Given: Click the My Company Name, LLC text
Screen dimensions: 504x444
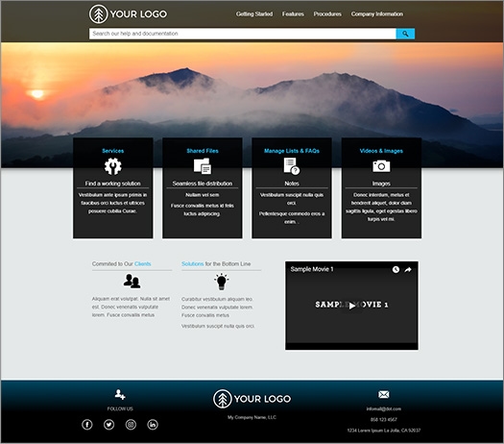Looking at the screenshot, I should (252, 417).
